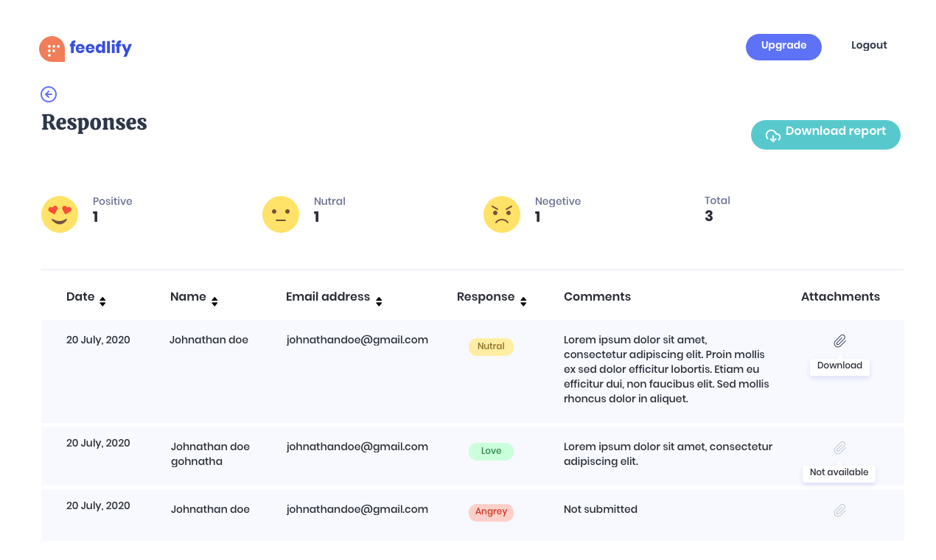Click the Logout link
The width and height of the screenshot is (936, 560).
(869, 45)
